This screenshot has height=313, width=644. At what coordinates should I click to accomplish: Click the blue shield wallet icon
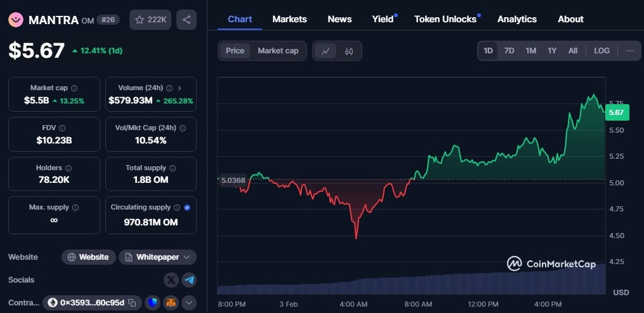153,303
